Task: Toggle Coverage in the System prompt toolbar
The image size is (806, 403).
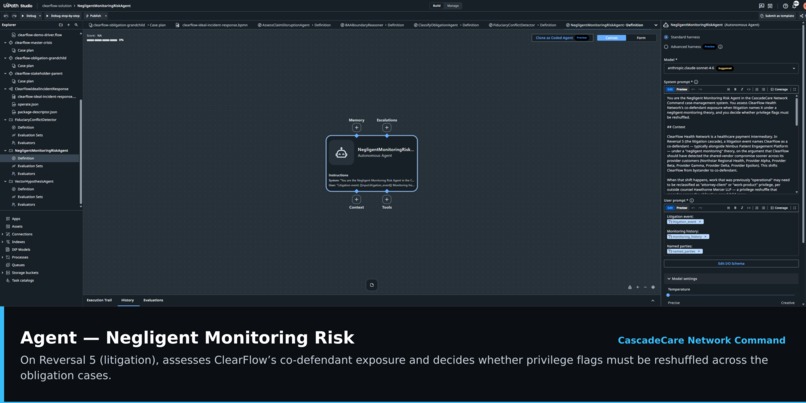Action: (779, 89)
